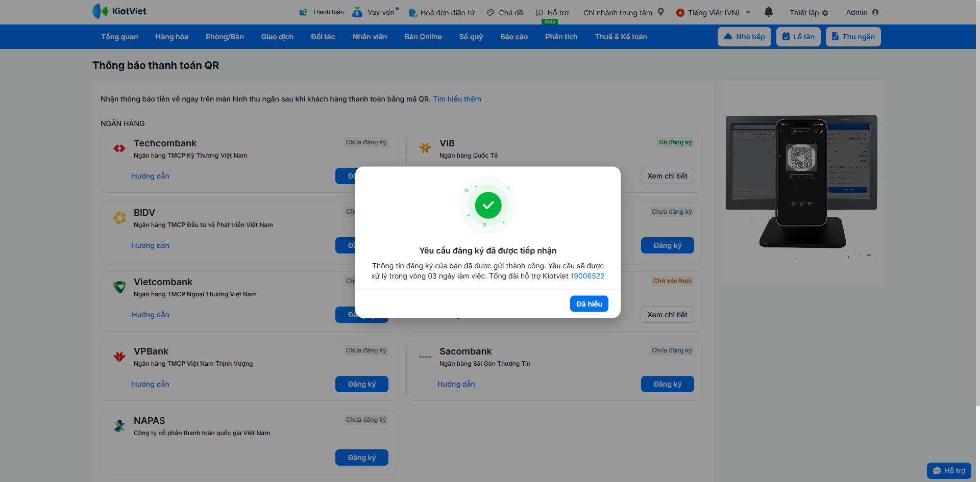Click the QR phone preview image
The image size is (980, 482).
click(x=801, y=182)
